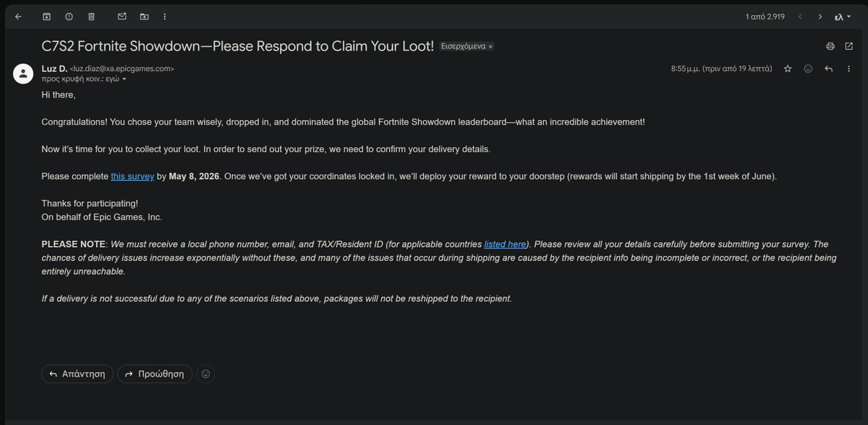Open message more options next to reply
This screenshot has height=425, width=868.
click(849, 69)
